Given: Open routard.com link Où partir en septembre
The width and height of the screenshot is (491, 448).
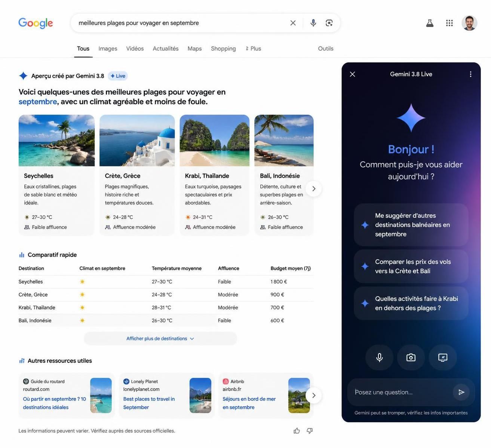Looking at the screenshot, I should [54, 403].
